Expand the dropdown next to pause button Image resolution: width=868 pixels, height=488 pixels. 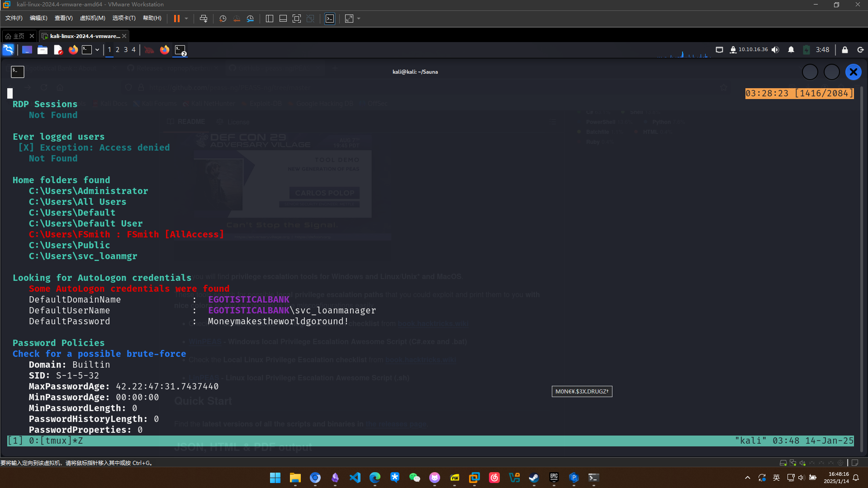coord(186,19)
